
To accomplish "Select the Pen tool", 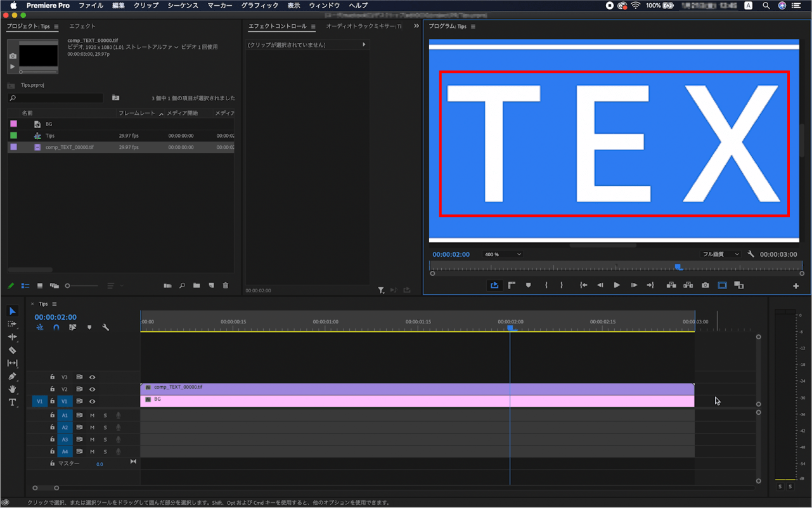I will [12, 376].
